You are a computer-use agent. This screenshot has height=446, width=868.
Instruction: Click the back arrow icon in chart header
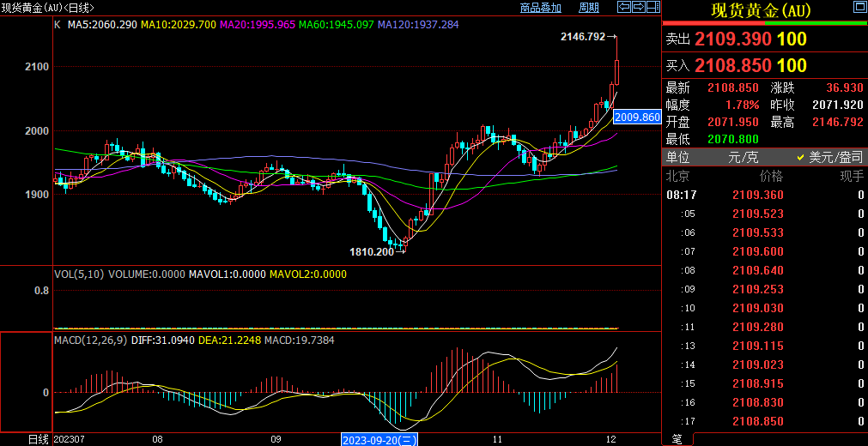coord(624,8)
